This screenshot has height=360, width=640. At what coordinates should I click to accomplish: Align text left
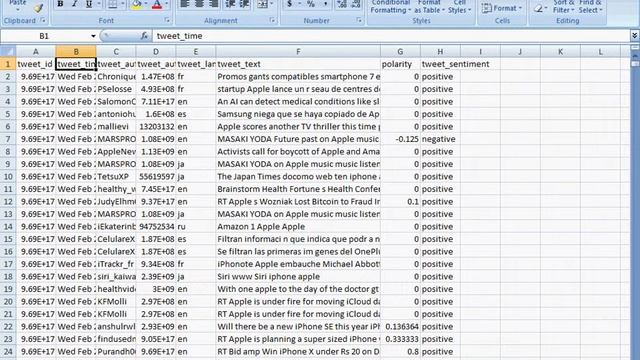coord(185,4)
